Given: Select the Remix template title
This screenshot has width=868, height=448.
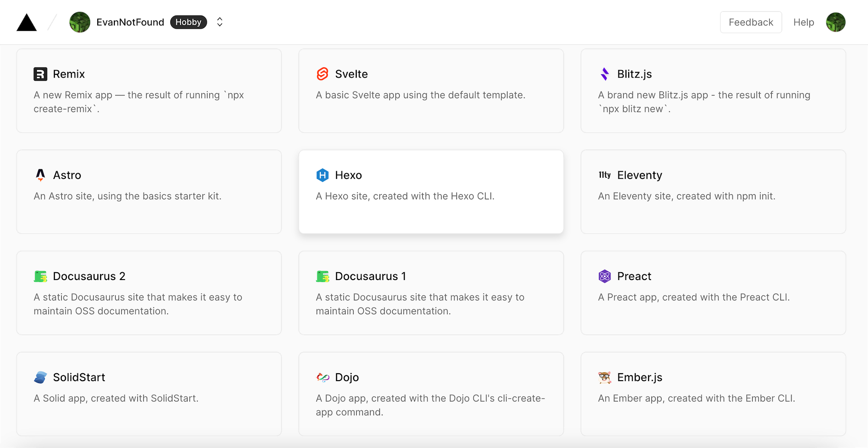Looking at the screenshot, I should click(69, 74).
